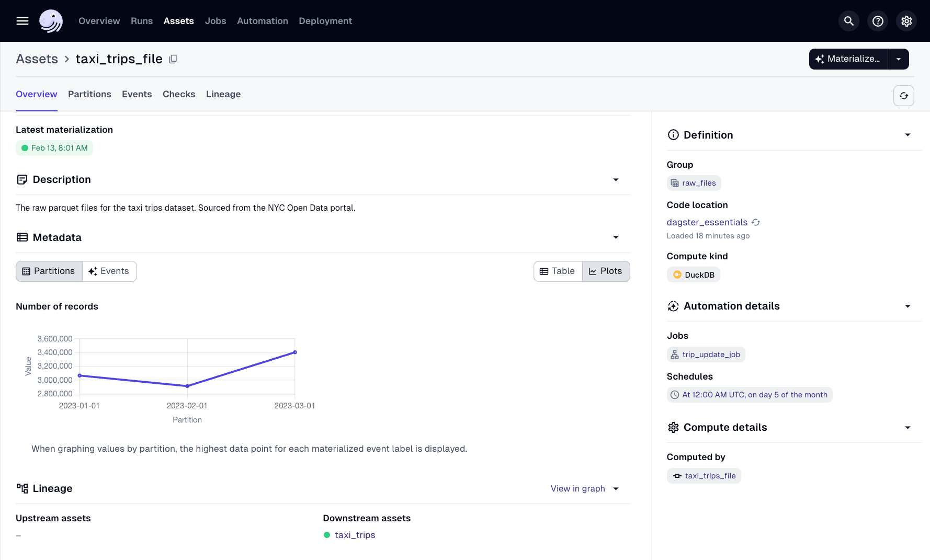Open the taxi_trips downstream asset link
This screenshot has width=930, height=560.
click(355, 535)
